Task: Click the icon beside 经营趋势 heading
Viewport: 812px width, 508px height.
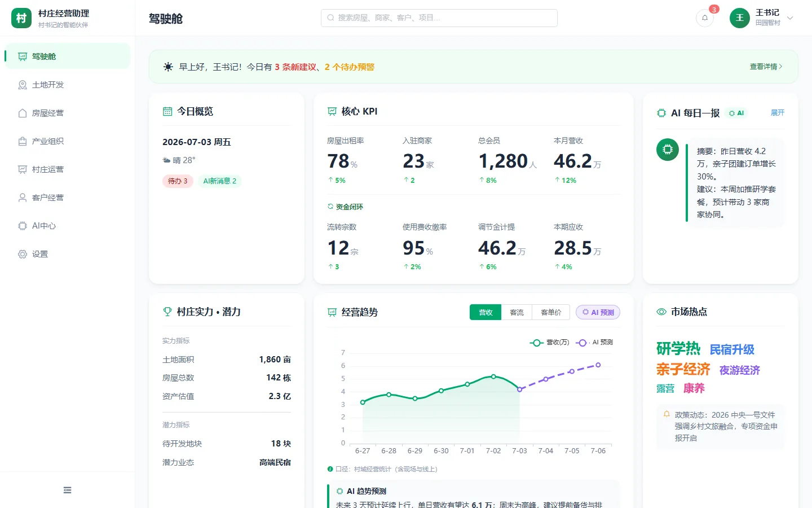Action: click(x=332, y=312)
